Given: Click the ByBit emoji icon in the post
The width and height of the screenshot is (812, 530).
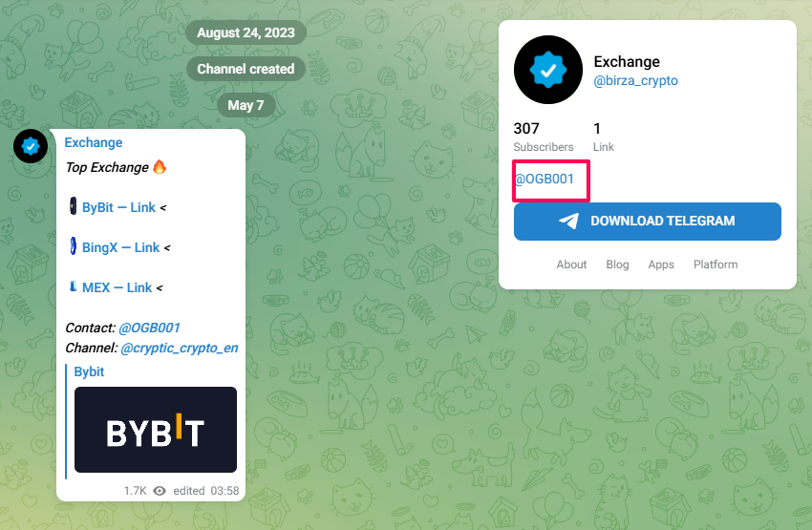Looking at the screenshot, I should click(x=73, y=206).
